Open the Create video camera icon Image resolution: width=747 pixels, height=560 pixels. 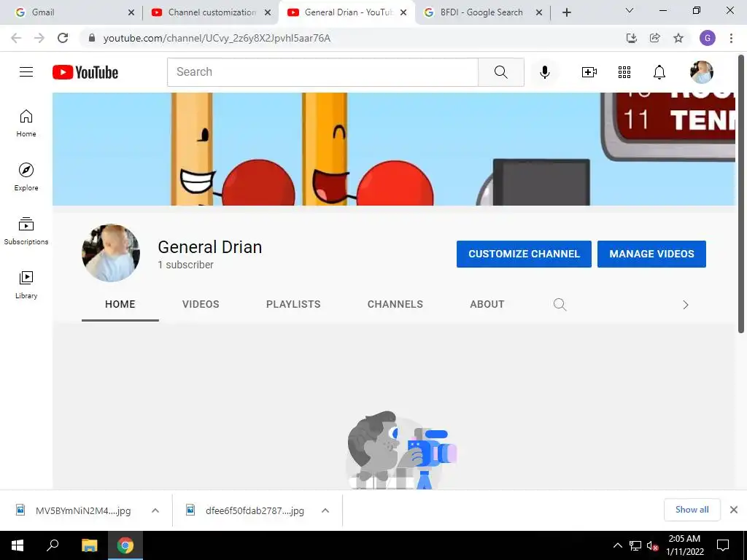[589, 72]
